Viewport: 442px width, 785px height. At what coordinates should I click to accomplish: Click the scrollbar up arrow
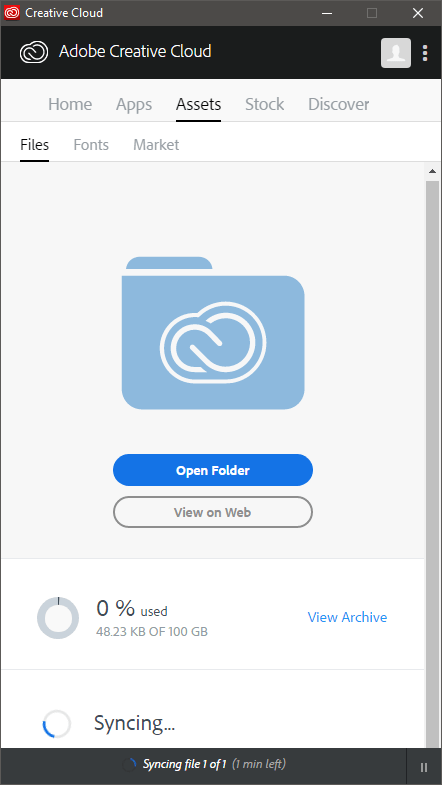[432, 172]
